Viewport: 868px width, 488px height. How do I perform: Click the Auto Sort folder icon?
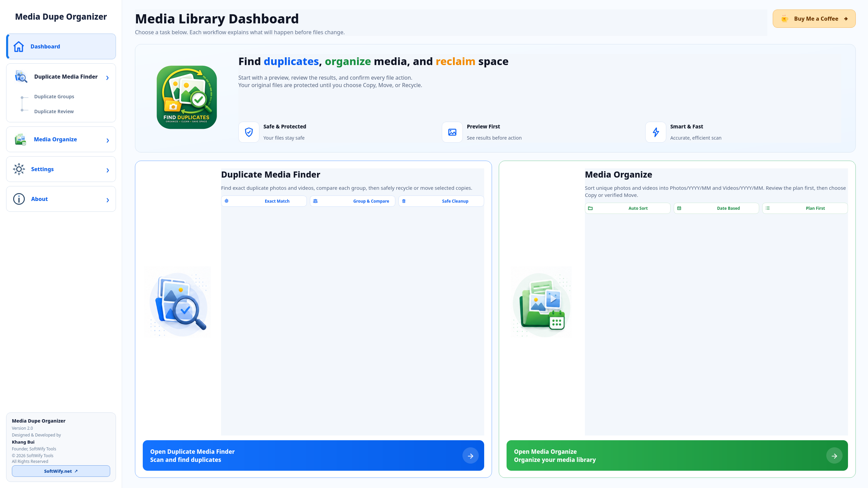pos(590,208)
